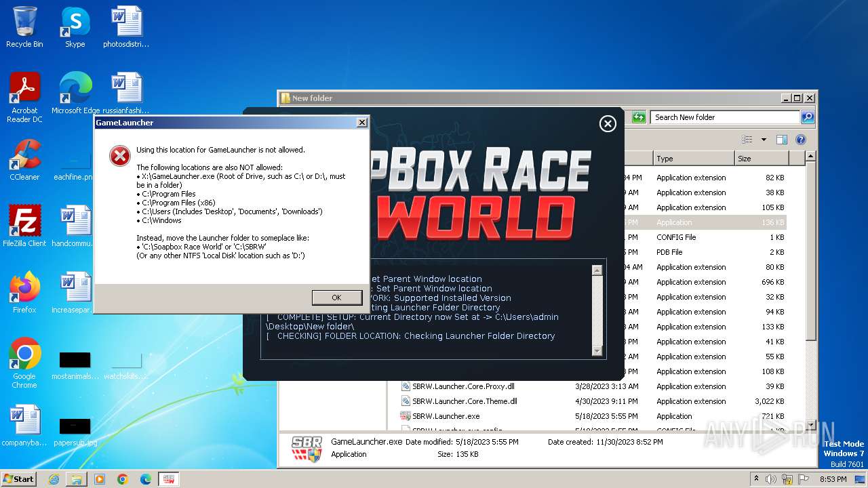The width and height of the screenshot is (868, 488).
Task: Click the CONFIG File type cell
Action: [676, 237]
